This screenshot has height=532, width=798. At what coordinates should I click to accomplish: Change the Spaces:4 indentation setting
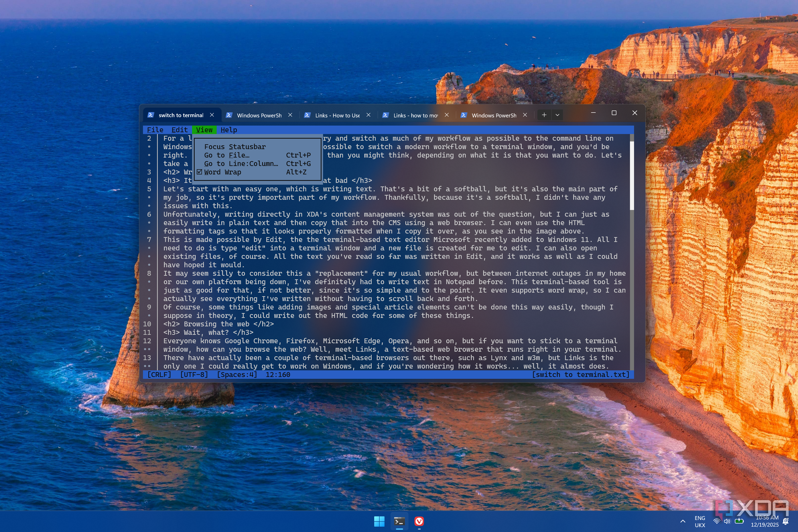pyautogui.click(x=237, y=374)
